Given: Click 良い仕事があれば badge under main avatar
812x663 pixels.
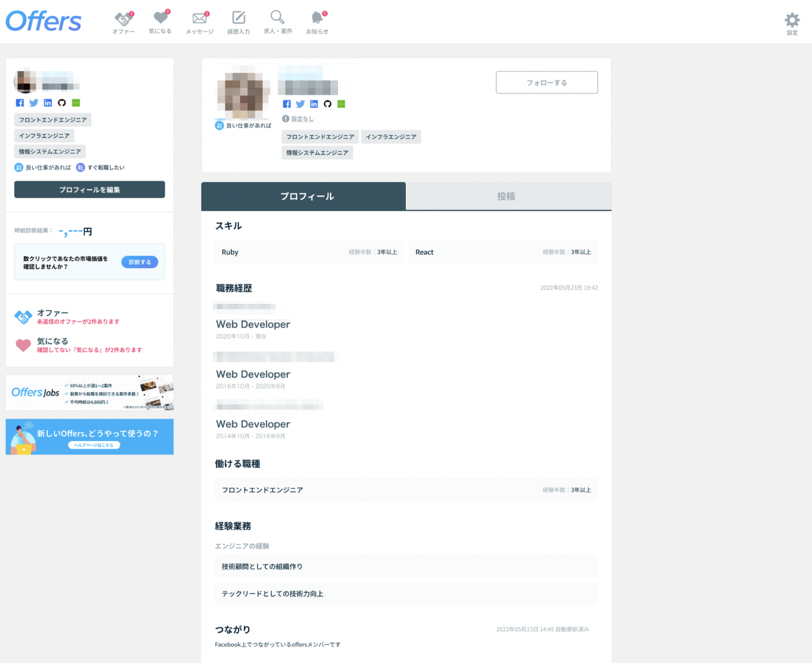Looking at the screenshot, I should [243, 126].
